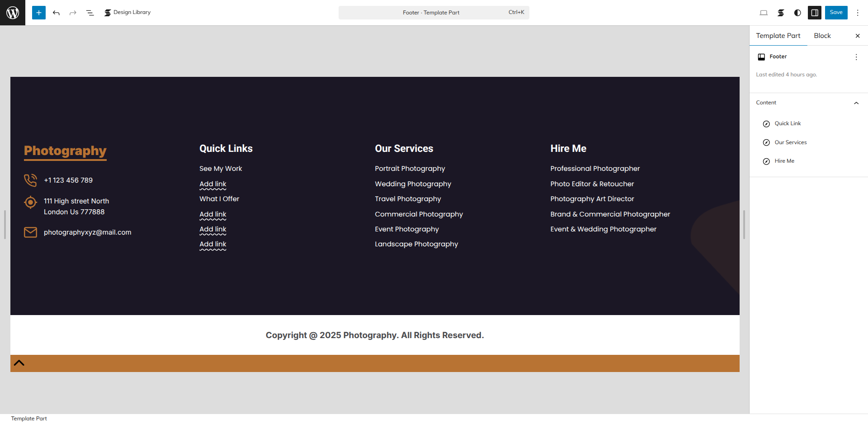Screen dimensions: 868x424
Task: Open the Event & Wedding Photographer link
Action: coord(604,229)
